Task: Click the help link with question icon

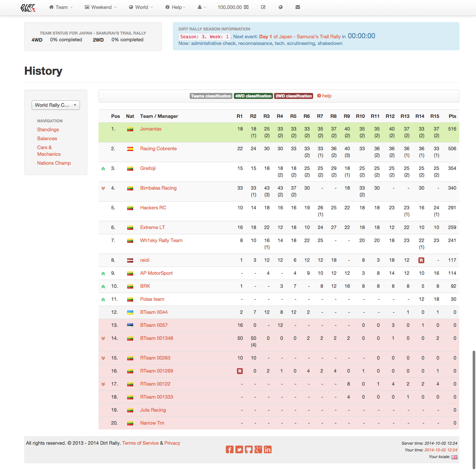Action: coord(324,96)
